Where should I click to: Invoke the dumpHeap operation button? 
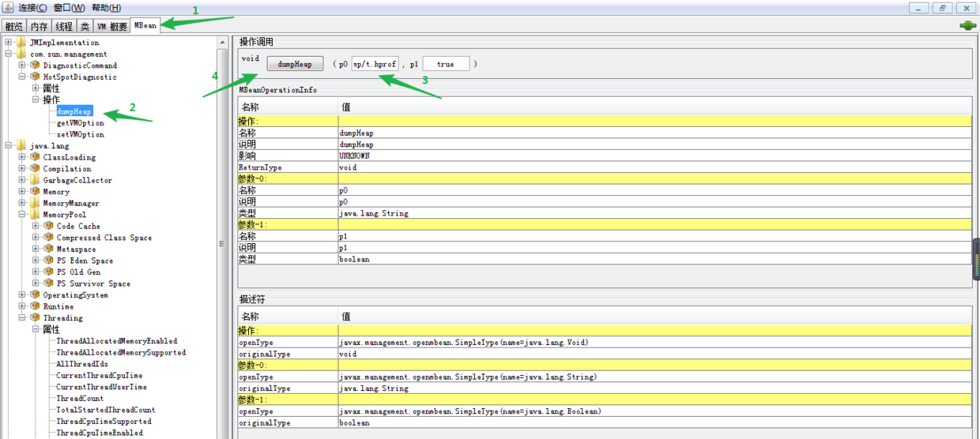(x=295, y=64)
